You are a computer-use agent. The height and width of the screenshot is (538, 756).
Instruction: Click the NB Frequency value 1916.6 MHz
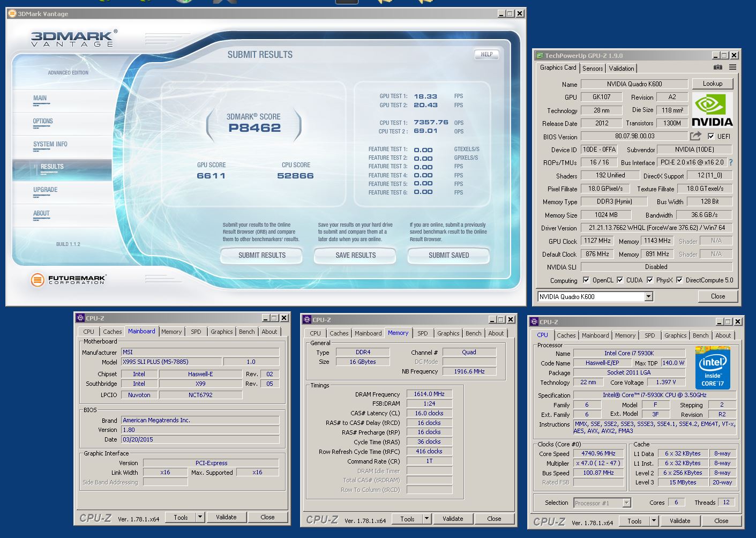click(x=469, y=371)
